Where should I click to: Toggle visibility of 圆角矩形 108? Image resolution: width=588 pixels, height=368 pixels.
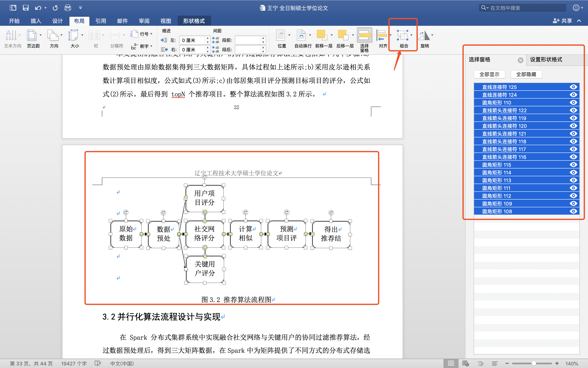pos(573,211)
